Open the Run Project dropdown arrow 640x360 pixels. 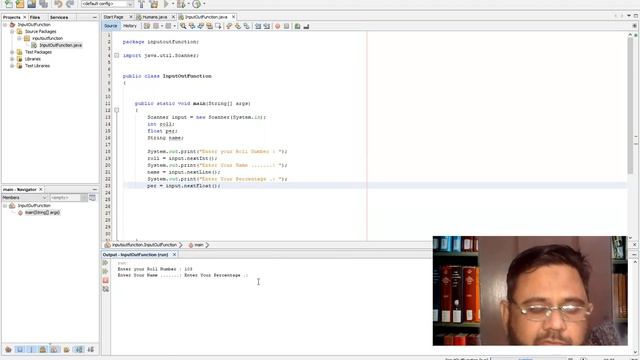click(173, 4)
